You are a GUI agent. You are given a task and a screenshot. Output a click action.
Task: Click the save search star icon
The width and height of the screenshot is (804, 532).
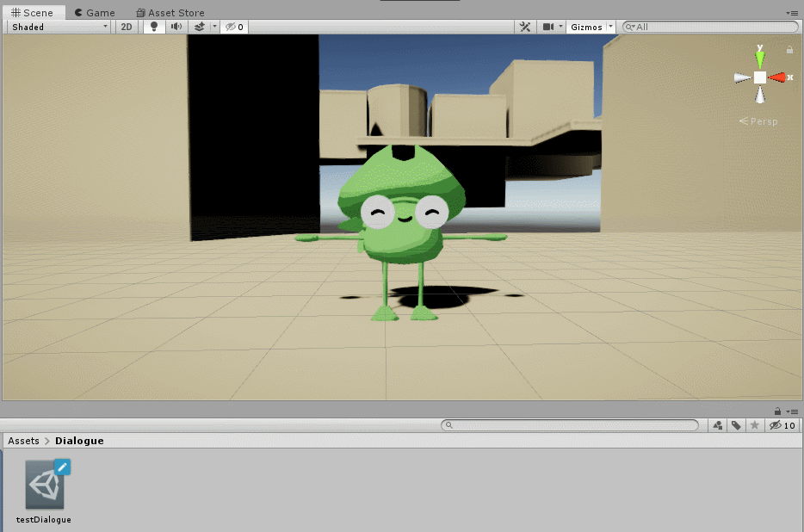[x=755, y=424]
